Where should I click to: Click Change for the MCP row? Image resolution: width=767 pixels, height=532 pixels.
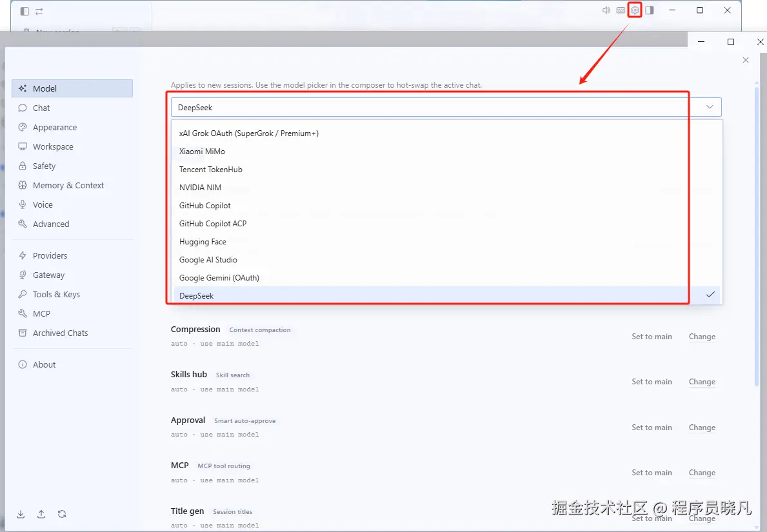point(702,473)
